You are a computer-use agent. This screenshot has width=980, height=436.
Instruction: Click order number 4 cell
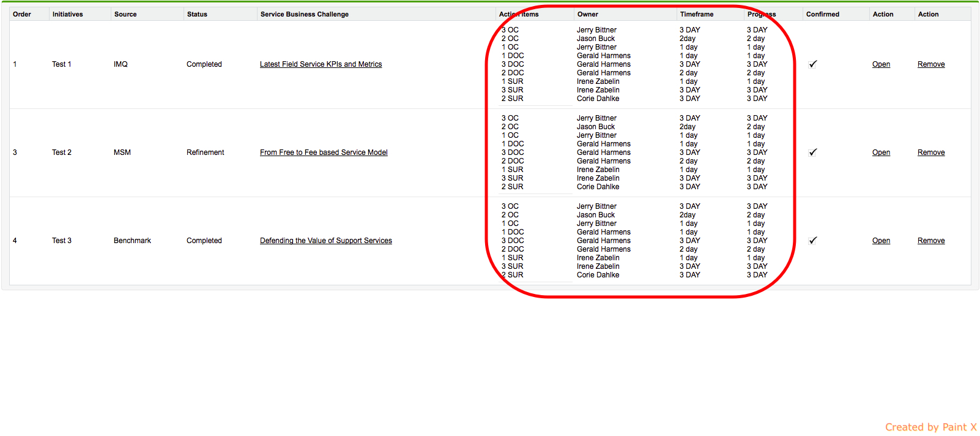click(x=15, y=241)
